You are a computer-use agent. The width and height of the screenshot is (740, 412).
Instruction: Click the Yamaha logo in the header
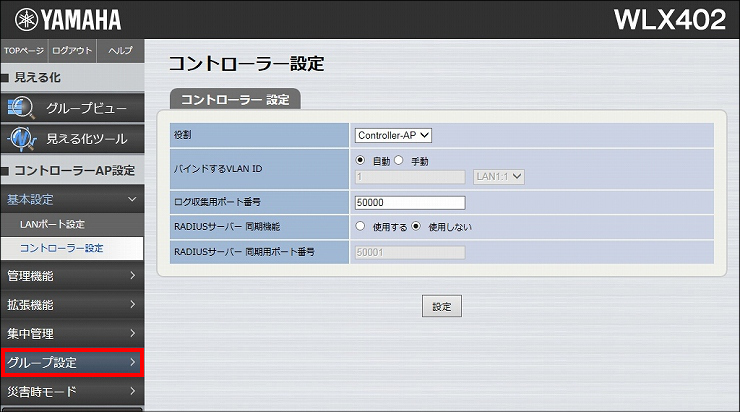click(68, 20)
